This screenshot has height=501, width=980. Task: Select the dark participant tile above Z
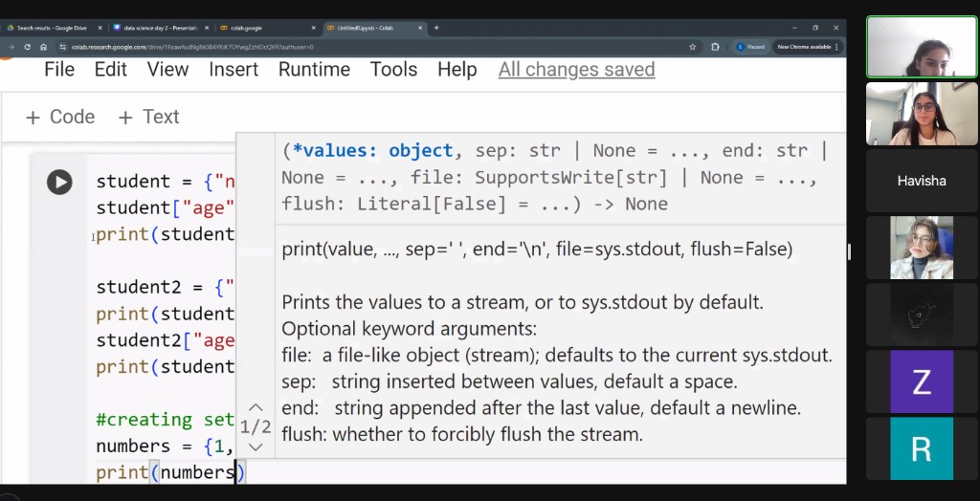pyautogui.click(x=922, y=315)
